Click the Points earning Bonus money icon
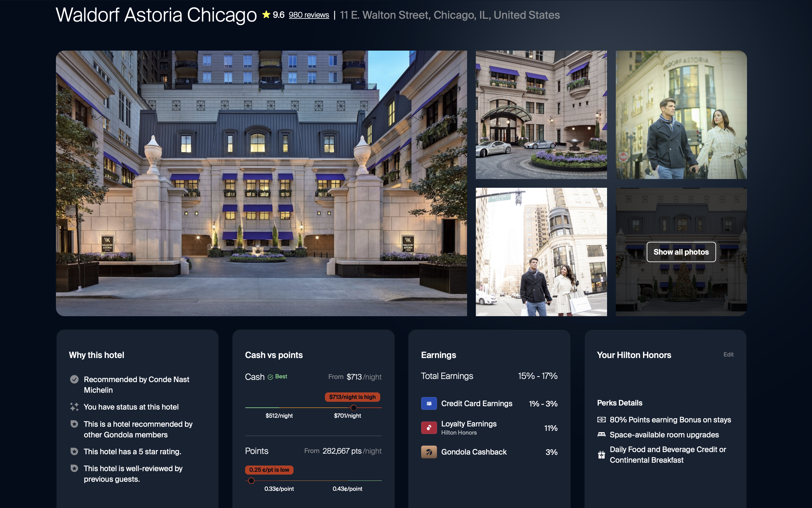The width and height of the screenshot is (812, 508). pos(601,420)
